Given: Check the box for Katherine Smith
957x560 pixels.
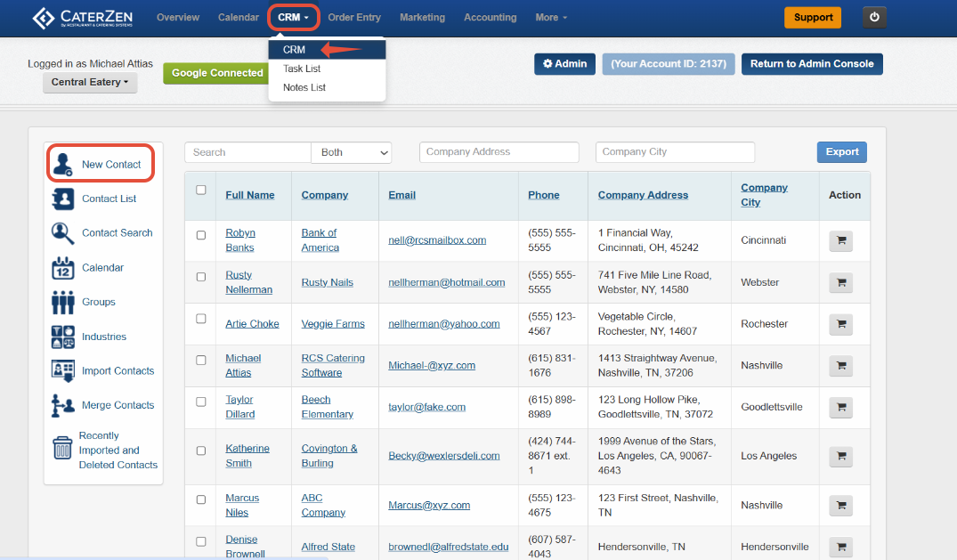Looking at the screenshot, I should tap(201, 450).
